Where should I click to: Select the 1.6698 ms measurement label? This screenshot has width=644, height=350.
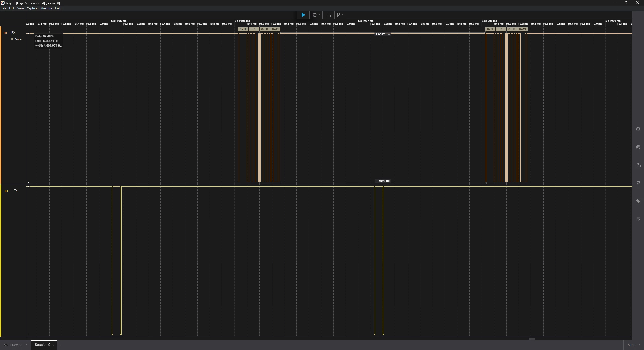[383, 181]
